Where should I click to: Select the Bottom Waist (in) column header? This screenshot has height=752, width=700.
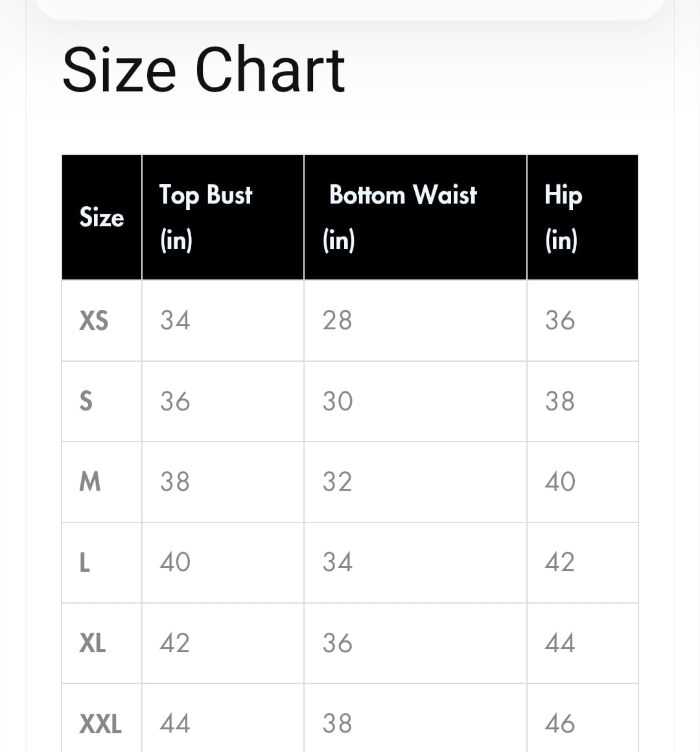(x=402, y=217)
